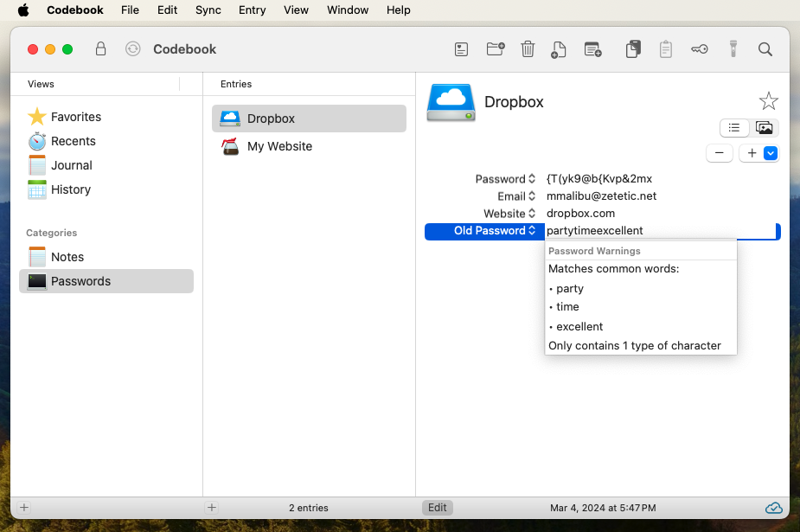Open the Password label stepper
The image size is (800, 532).
(x=532, y=178)
